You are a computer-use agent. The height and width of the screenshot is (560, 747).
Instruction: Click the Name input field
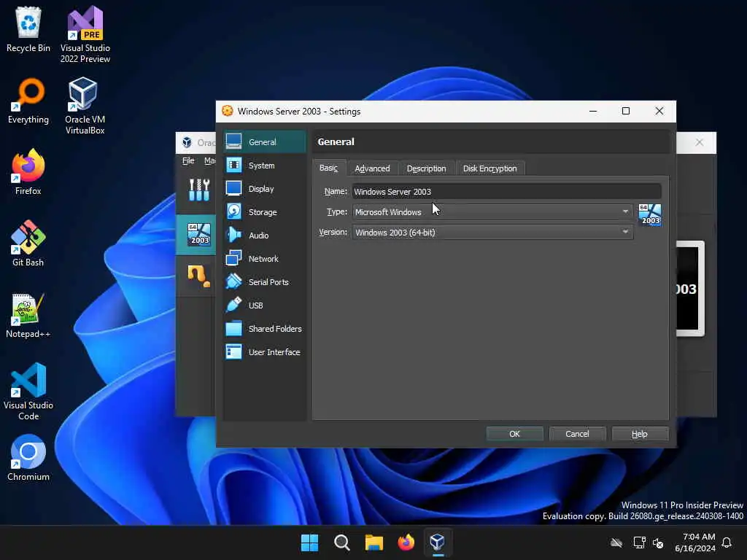pyautogui.click(x=506, y=192)
